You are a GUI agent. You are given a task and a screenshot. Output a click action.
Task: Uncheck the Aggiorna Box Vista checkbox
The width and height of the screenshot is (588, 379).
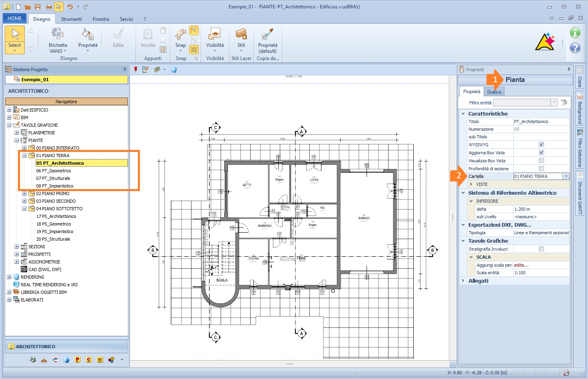coord(541,153)
